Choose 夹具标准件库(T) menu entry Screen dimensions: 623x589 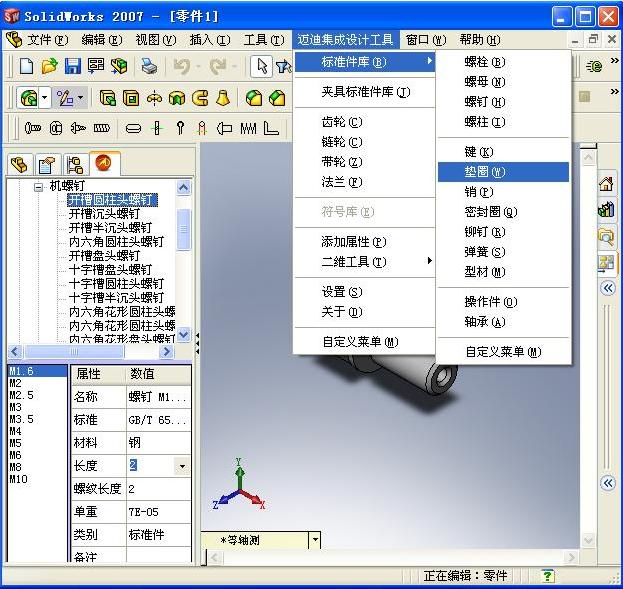pyautogui.click(x=365, y=92)
